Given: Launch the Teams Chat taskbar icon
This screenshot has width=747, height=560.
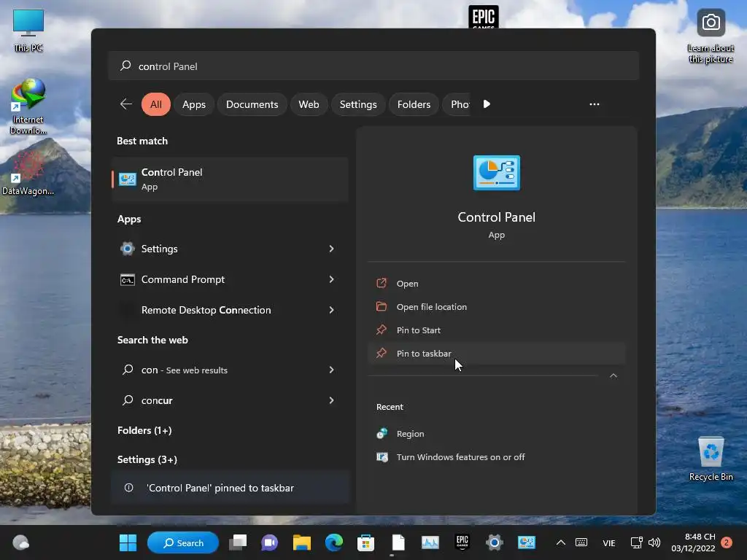Looking at the screenshot, I should [x=270, y=542].
